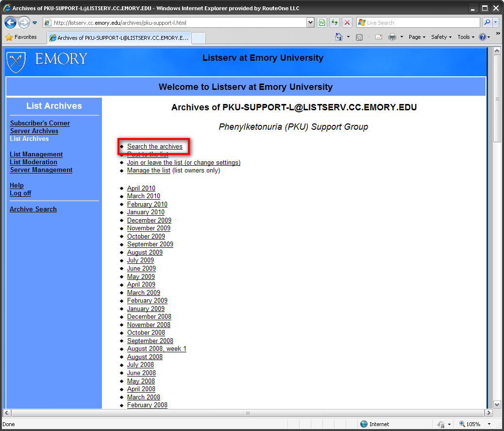Open the June 2009 archive
Viewport: 504px width, 431px height.
click(141, 269)
